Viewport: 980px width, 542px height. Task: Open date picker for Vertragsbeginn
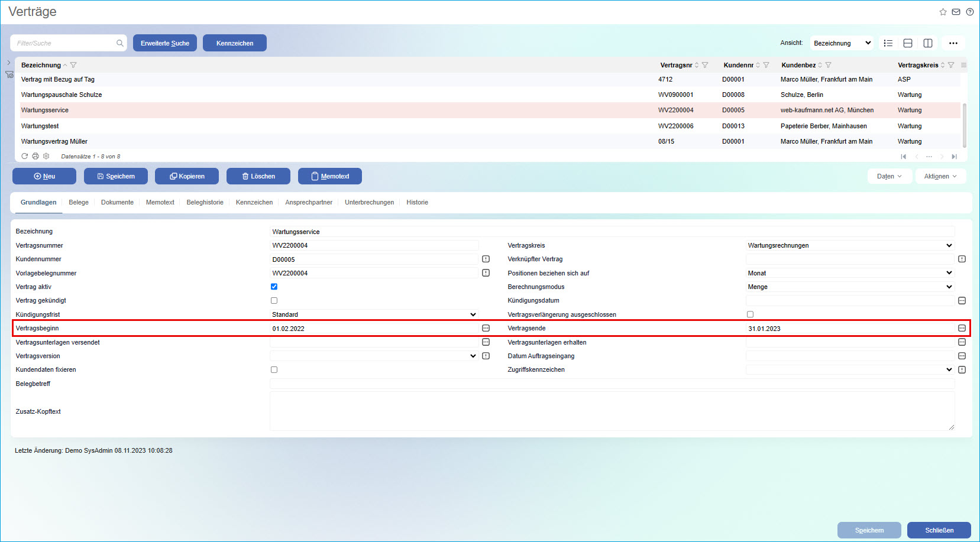[486, 328]
